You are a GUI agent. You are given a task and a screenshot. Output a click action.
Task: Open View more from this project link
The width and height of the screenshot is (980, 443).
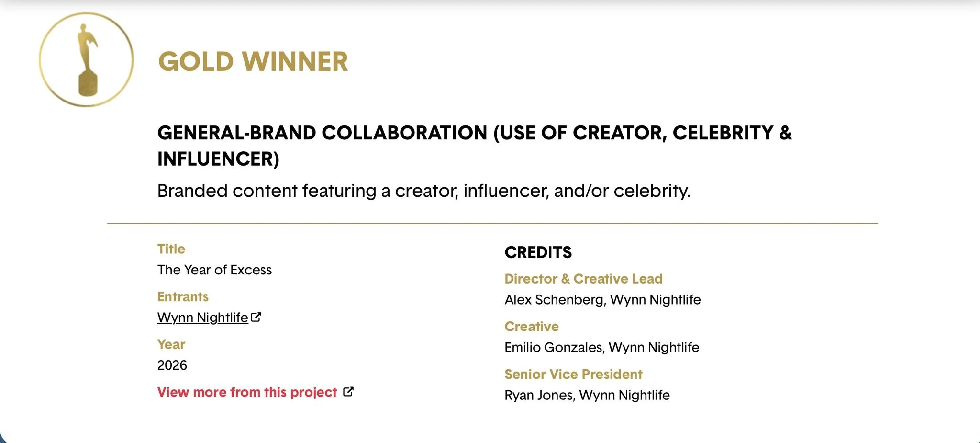(247, 392)
